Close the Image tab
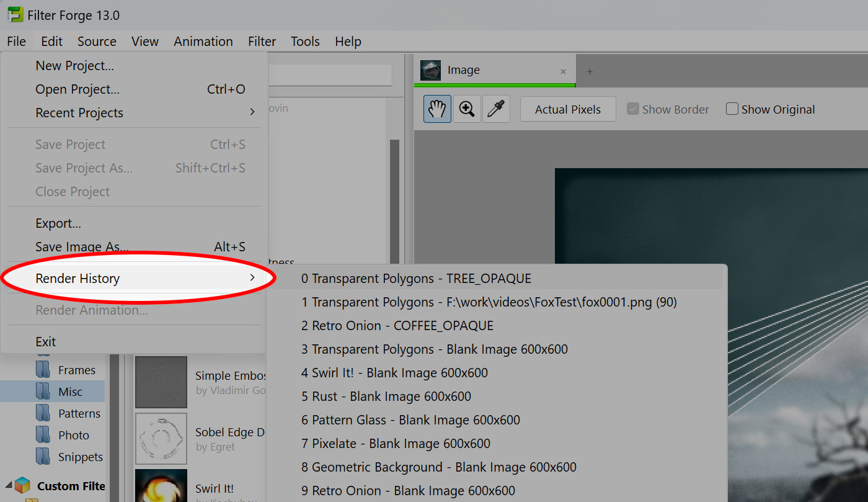 pos(563,71)
